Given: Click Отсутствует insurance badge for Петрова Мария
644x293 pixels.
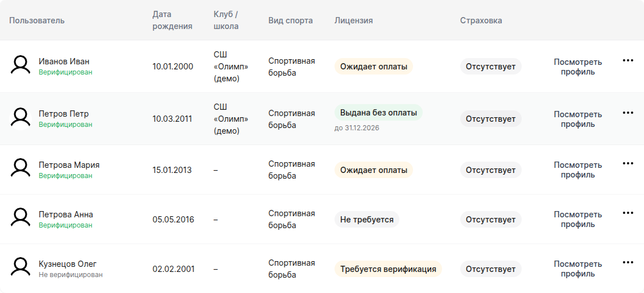Looking at the screenshot, I should [x=491, y=170].
